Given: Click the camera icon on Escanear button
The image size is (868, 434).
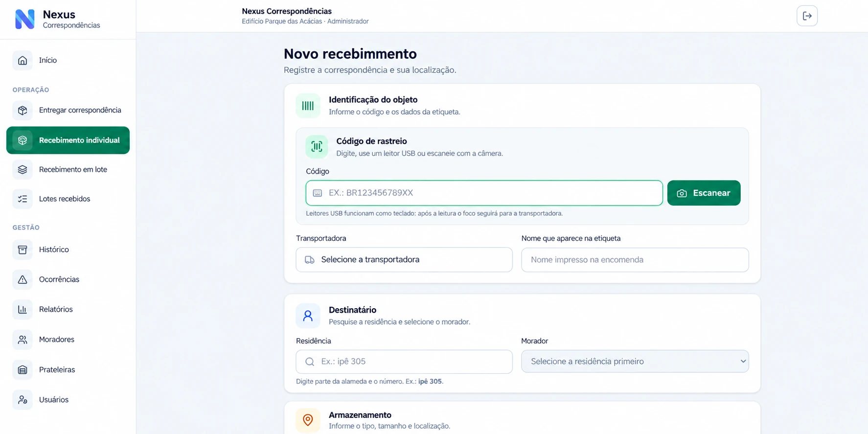Looking at the screenshot, I should (682, 193).
